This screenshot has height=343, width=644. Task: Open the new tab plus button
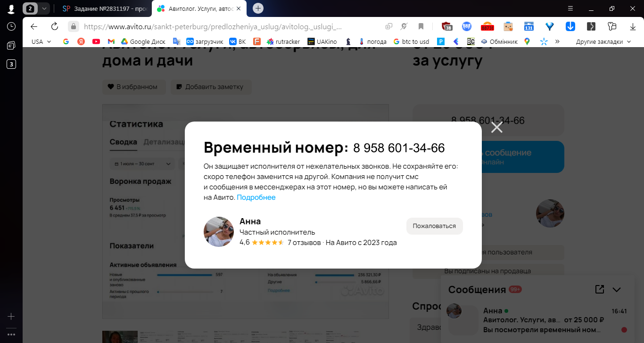pos(258,8)
